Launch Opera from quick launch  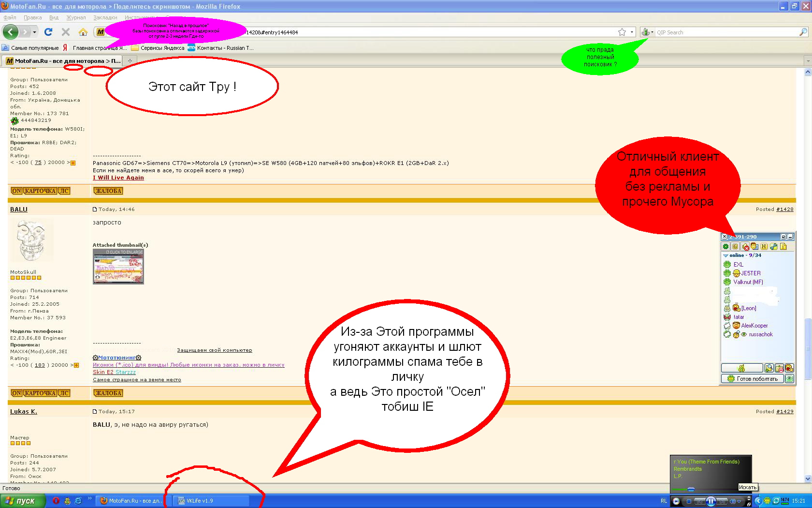pyautogui.click(x=57, y=501)
